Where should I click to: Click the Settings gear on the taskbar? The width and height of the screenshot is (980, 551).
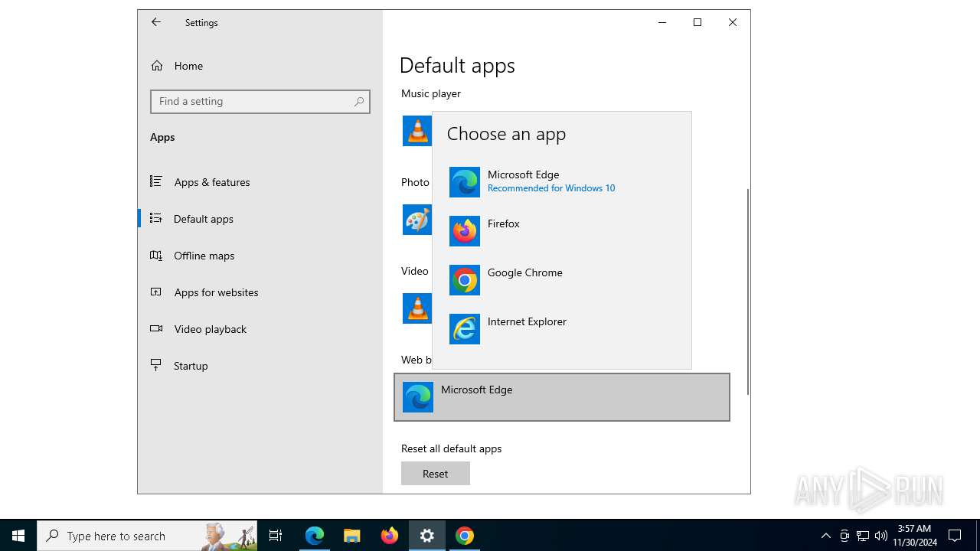(427, 536)
